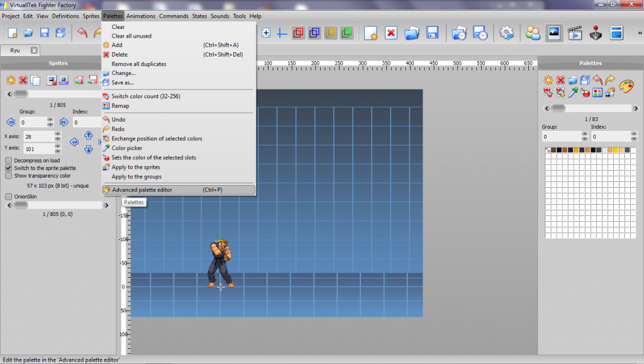Click the Color picker eyedropper in Palettes panel
The width and height of the screenshot is (644, 364).
(573, 93)
